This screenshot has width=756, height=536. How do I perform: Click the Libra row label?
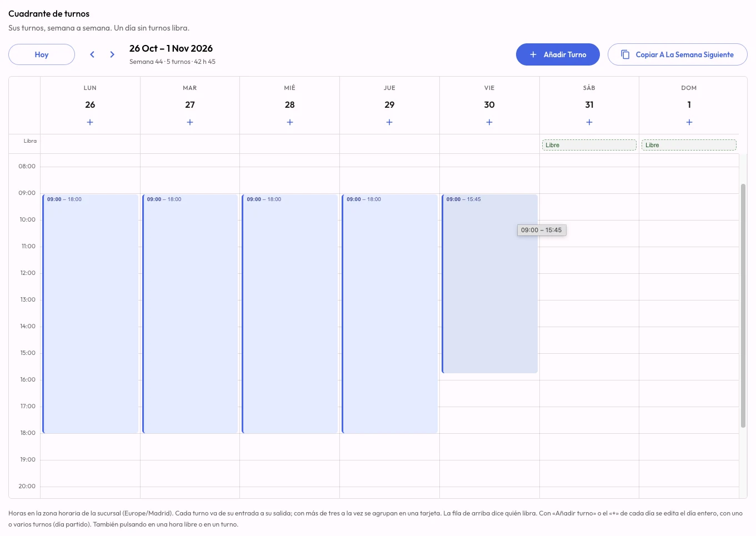point(30,141)
